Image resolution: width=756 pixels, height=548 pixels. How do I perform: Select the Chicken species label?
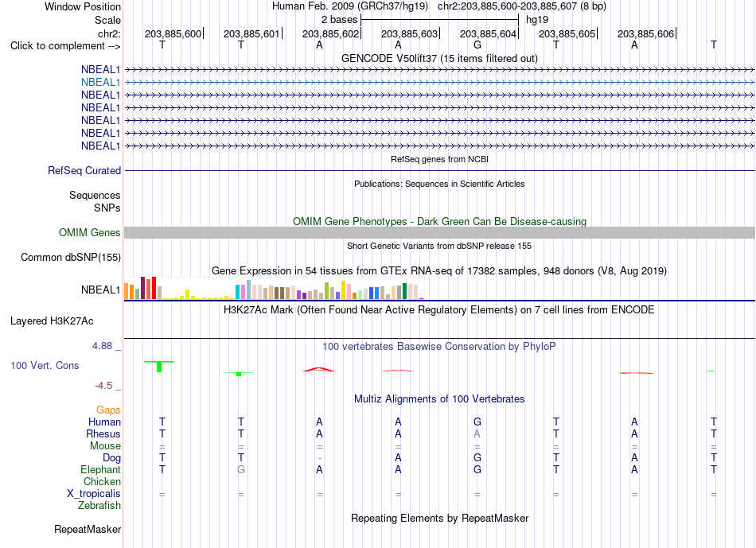[102, 481]
